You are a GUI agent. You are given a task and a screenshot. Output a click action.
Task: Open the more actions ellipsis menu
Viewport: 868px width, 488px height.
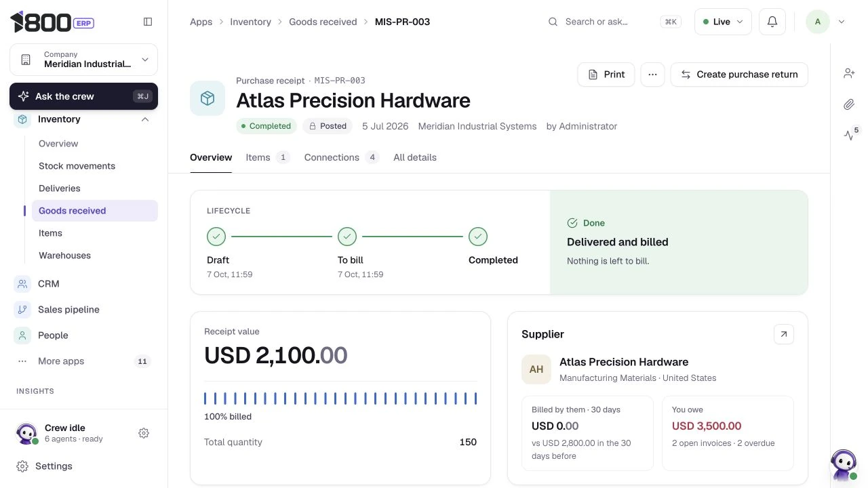point(652,75)
